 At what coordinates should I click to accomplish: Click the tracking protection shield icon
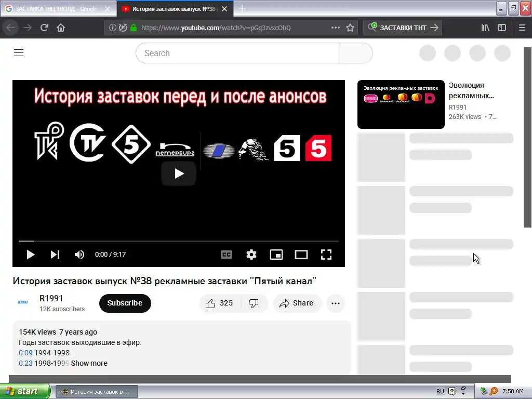click(123, 28)
